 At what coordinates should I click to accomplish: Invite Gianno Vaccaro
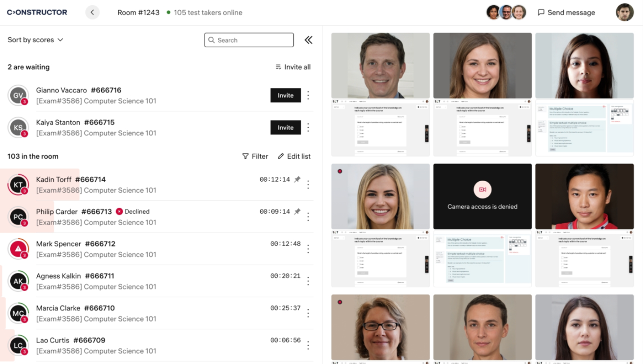pos(285,95)
